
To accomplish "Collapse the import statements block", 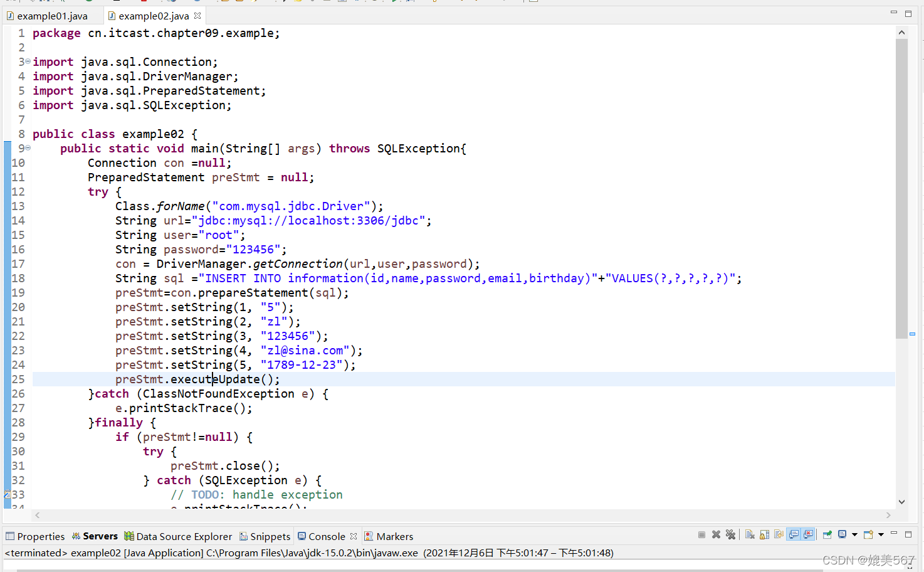I will click(x=26, y=61).
